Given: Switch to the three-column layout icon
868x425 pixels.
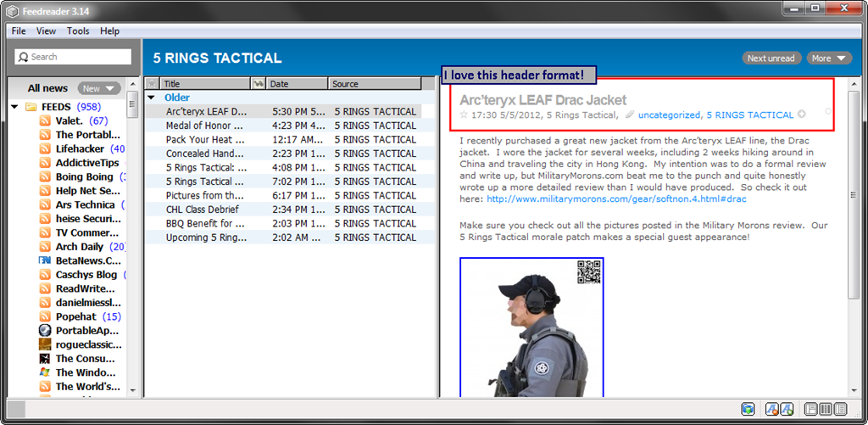Looking at the screenshot, I should 826,409.
